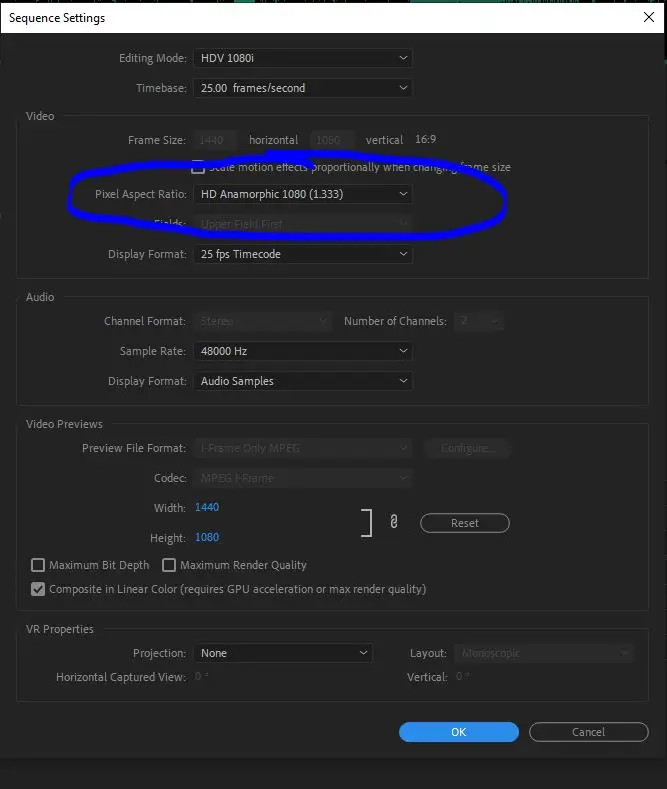Click the Video Previews section label
Viewport: 667px width, 789px height.
pos(64,424)
